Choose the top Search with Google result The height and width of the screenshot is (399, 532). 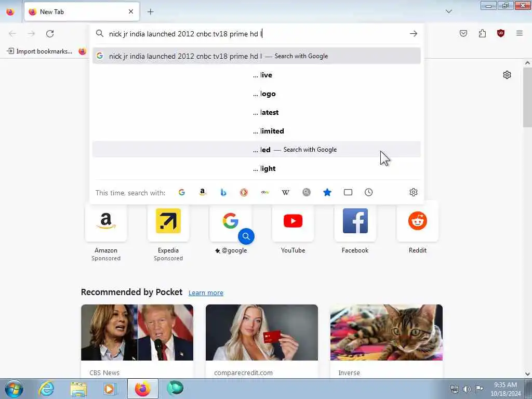(257, 56)
